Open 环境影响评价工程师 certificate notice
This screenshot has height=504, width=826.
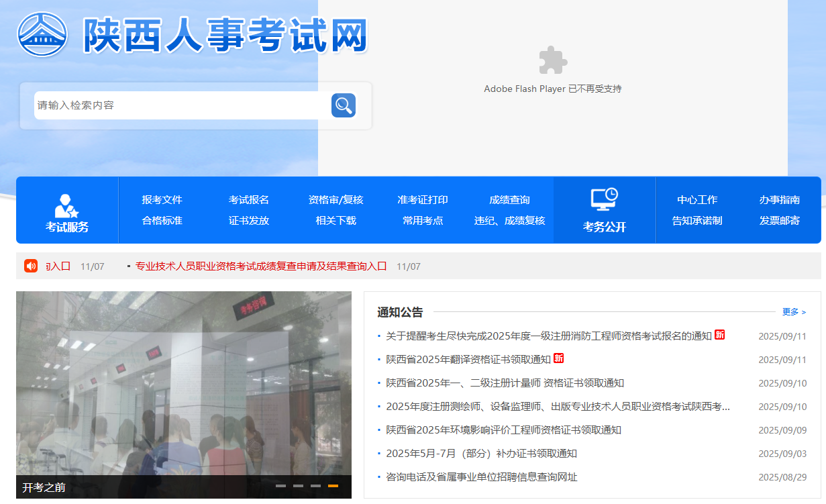pyautogui.click(x=503, y=430)
